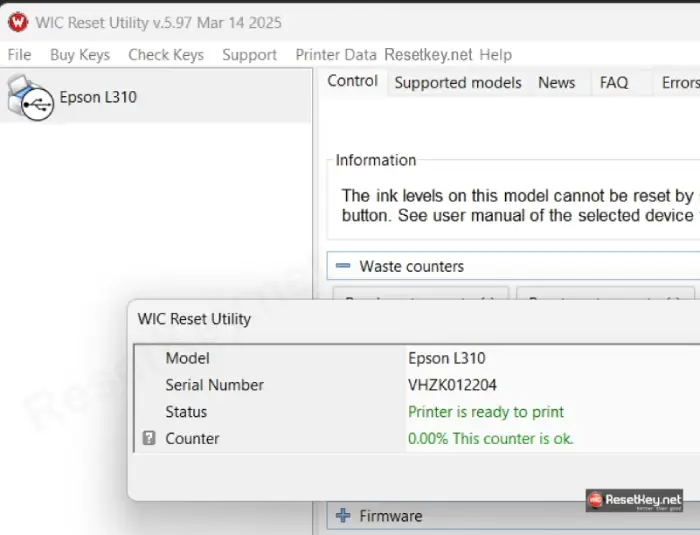Switch to the Supported models tab
Image resolution: width=700 pixels, height=535 pixels.
[x=458, y=83]
